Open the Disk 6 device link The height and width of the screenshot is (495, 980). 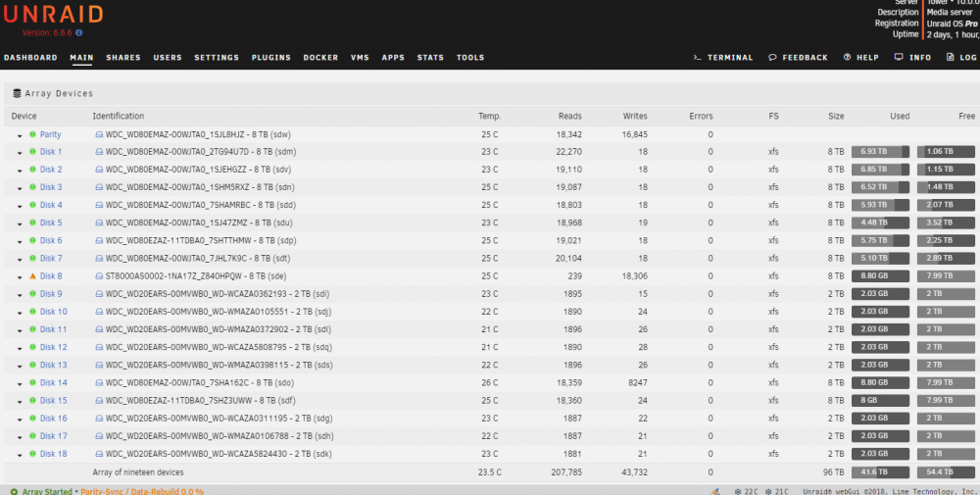pos(51,240)
